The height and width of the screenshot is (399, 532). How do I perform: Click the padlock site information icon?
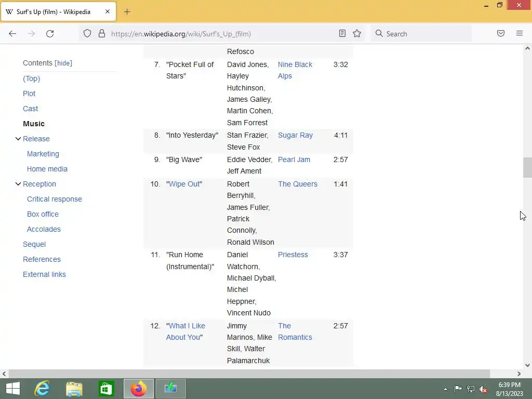click(101, 34)
